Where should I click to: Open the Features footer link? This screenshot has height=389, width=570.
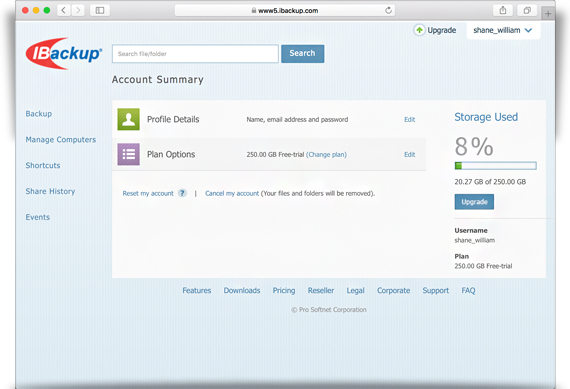pos(197,290)
